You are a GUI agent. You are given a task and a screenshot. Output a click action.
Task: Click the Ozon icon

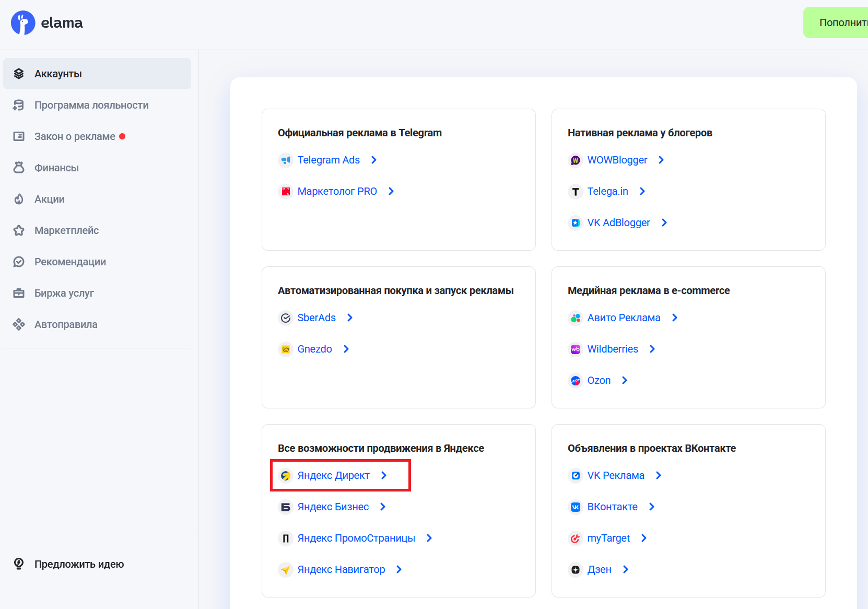coord(575,380)
